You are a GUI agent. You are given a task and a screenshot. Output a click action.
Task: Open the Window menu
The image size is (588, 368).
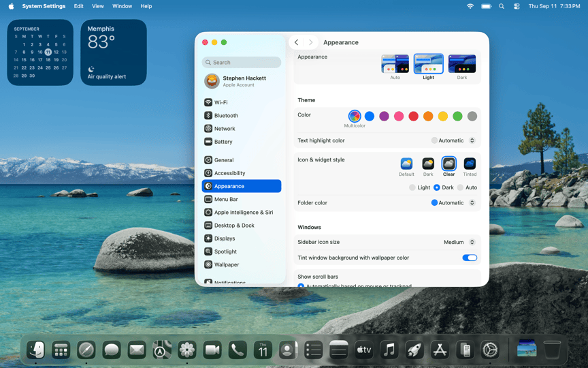click(x=122, y=6)
